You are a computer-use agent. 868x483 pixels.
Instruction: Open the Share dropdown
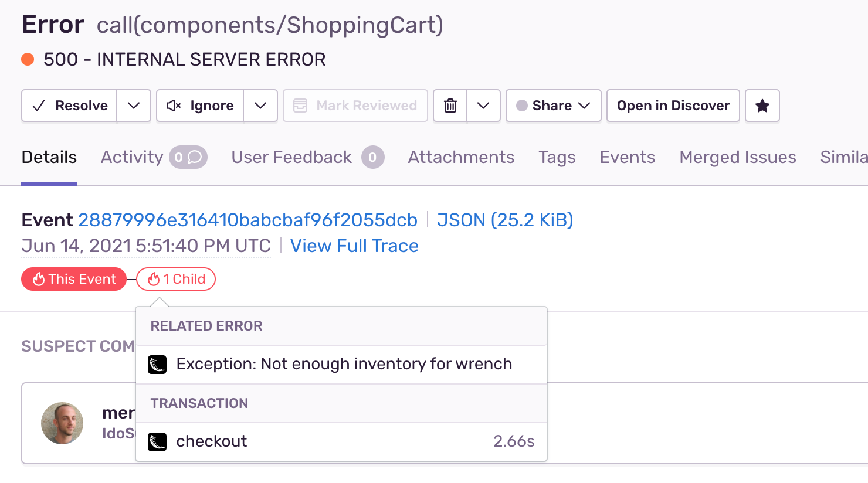(553, 106)
